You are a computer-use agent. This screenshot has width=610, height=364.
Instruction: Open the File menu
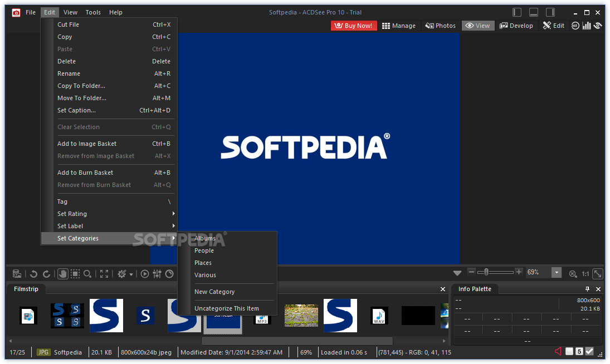31,12
